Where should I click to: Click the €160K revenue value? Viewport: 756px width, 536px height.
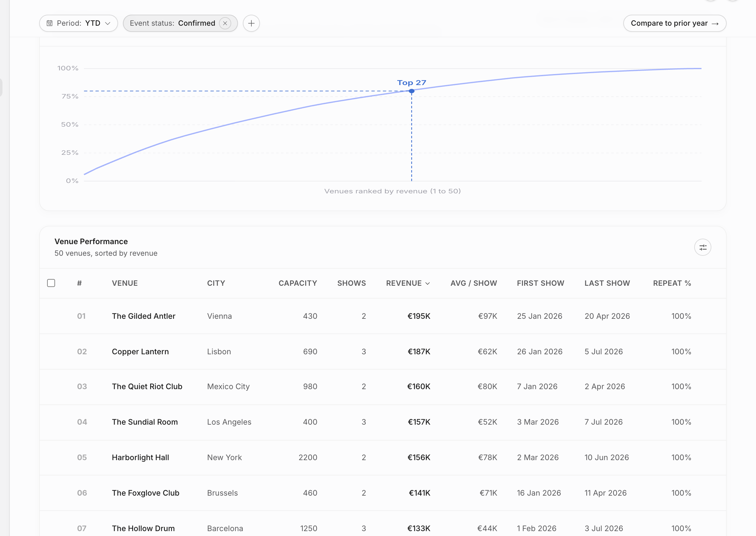click(x=419, y=386)
